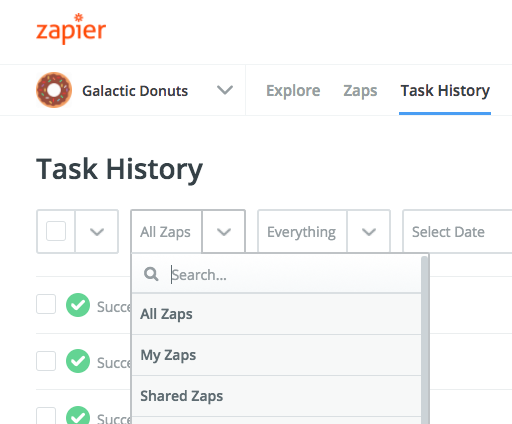The height and width of the screenshot is (424, 512).
Task: Click the first green success checkmark icon
Action: (x=78, y=305)
